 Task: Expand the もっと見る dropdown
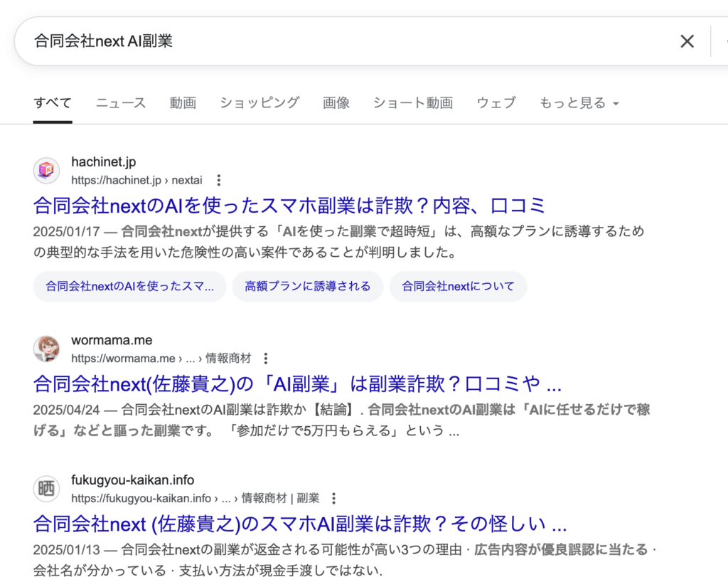[x=579, y=102]
